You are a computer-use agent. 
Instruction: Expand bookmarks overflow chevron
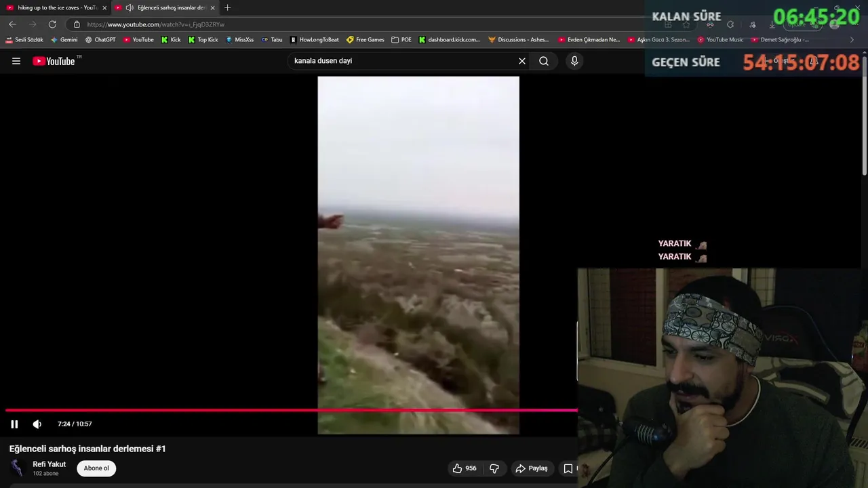(x=852, y=40)
